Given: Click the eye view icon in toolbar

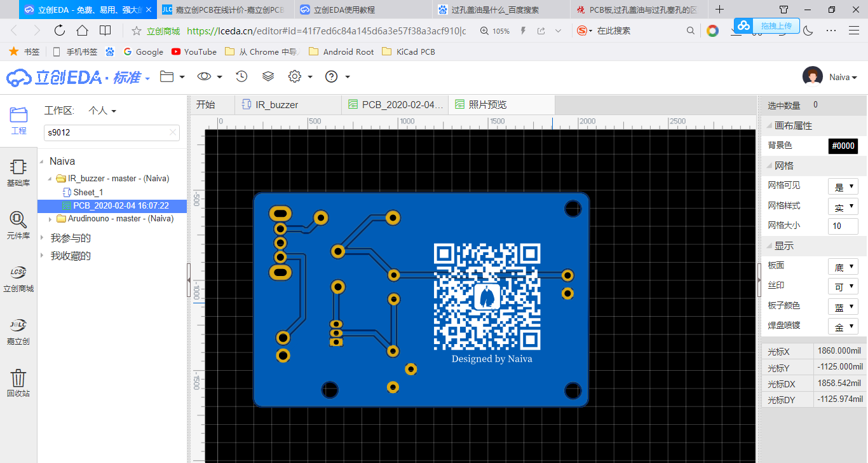Looking at the screenshot, I should 203,76.
